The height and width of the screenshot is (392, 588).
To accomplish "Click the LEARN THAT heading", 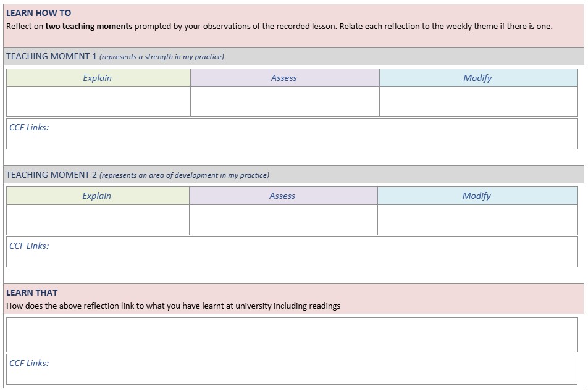I will [x=32, y=293].
